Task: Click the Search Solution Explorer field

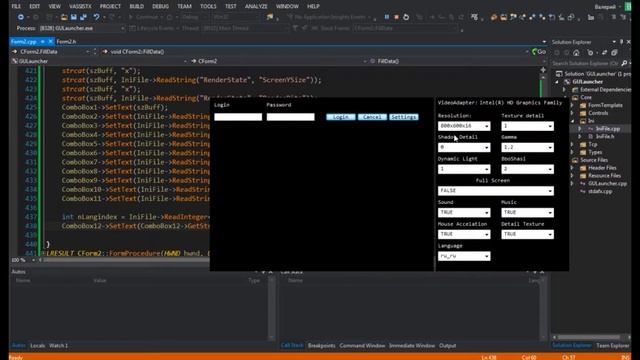Action: pos(585,63)
